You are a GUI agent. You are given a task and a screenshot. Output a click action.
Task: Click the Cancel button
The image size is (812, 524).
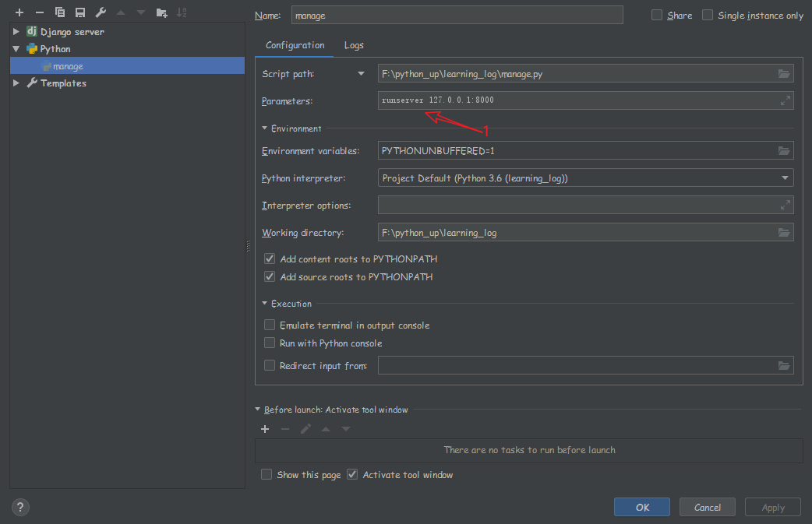point(708,508)
